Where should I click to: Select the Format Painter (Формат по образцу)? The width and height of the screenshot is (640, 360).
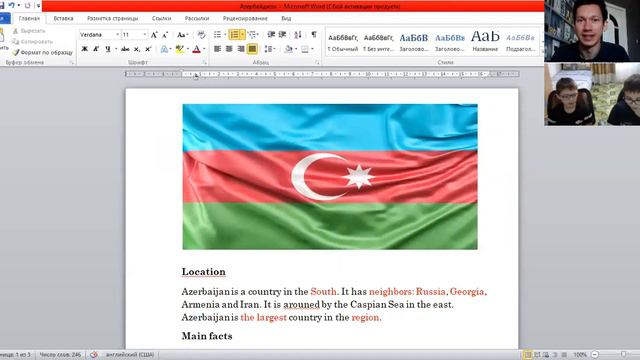(x=42, y=52)
